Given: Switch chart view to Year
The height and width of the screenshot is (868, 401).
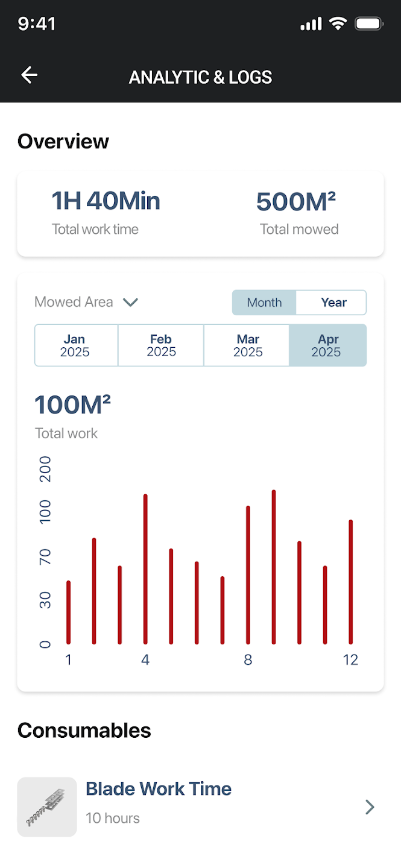Looking at the screenshot, I should [333, 303].
